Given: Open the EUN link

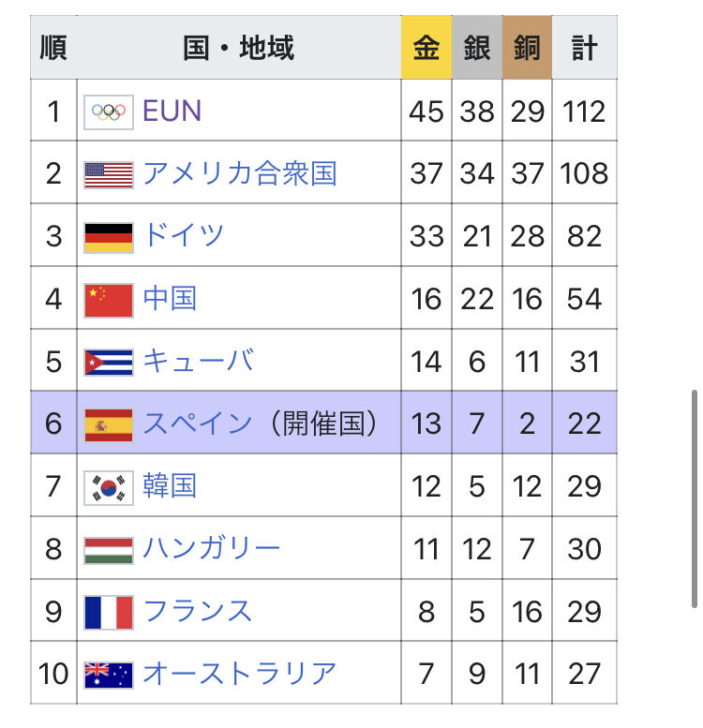Looking at the screenshot, I should pos(172,111).
